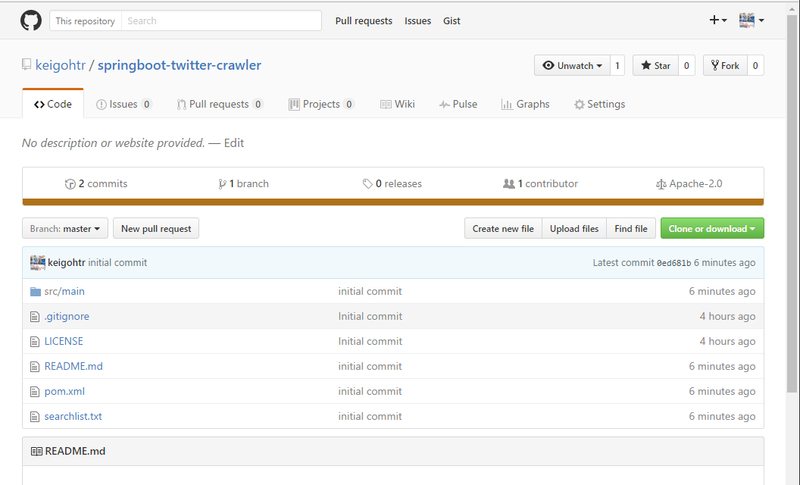Image resolution: width=800 pixels, height=485 pixels.
Task: Open the Apache-2.0 license link
Action: pyautogui.click(x=689, y=184)
